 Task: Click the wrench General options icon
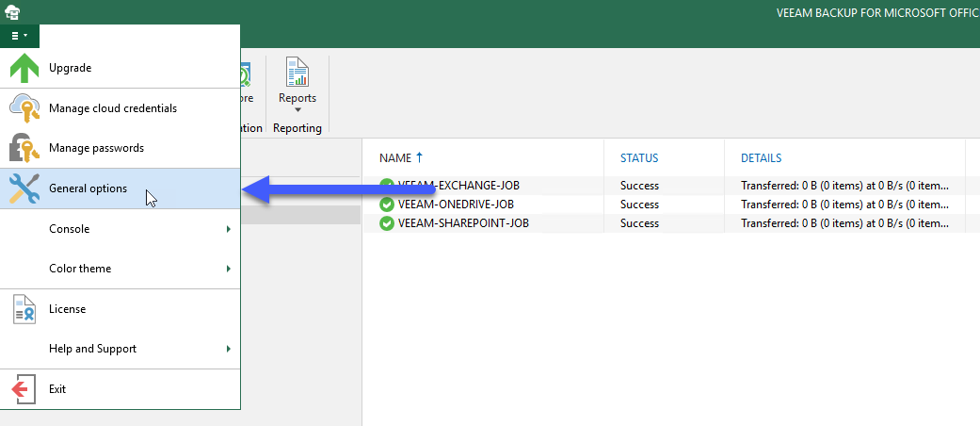point(24,188)
